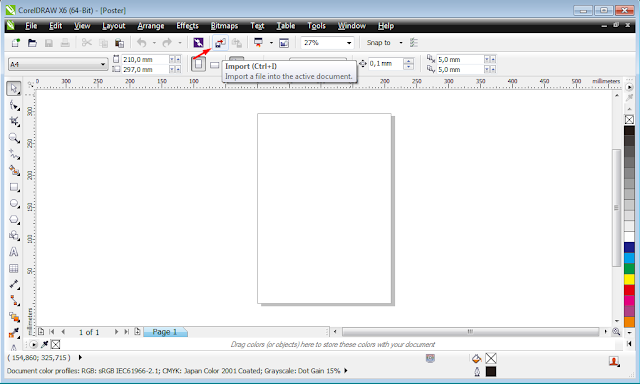
Task: Jump to the last page arrow
Action: (x=127, y=332)
